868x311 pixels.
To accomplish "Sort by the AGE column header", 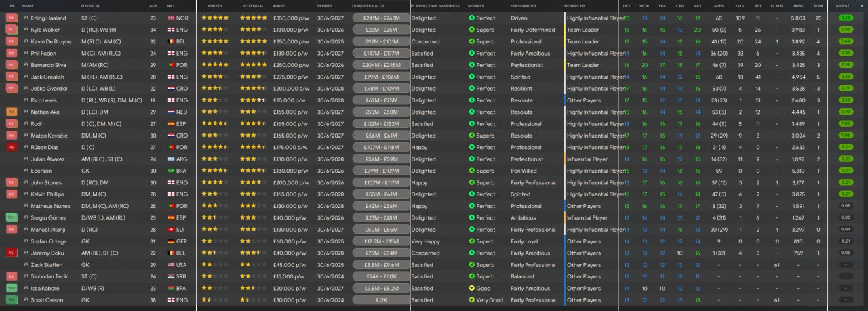I will (x=153, y=6).
